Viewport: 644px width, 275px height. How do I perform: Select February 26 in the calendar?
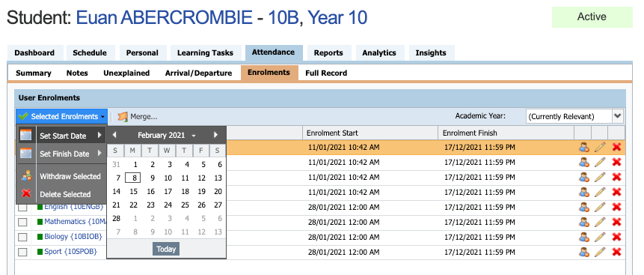tap(201, 205)
